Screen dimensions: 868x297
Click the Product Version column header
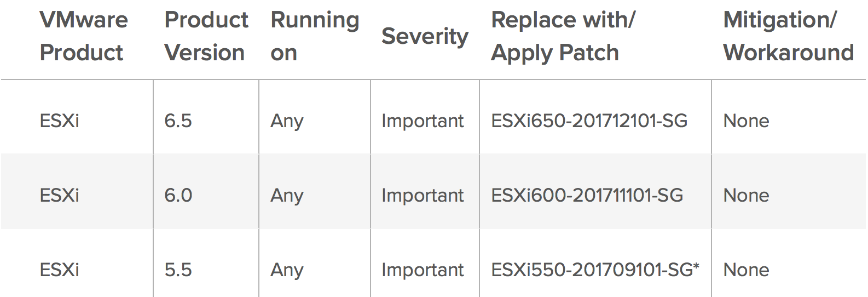point(206,36)
